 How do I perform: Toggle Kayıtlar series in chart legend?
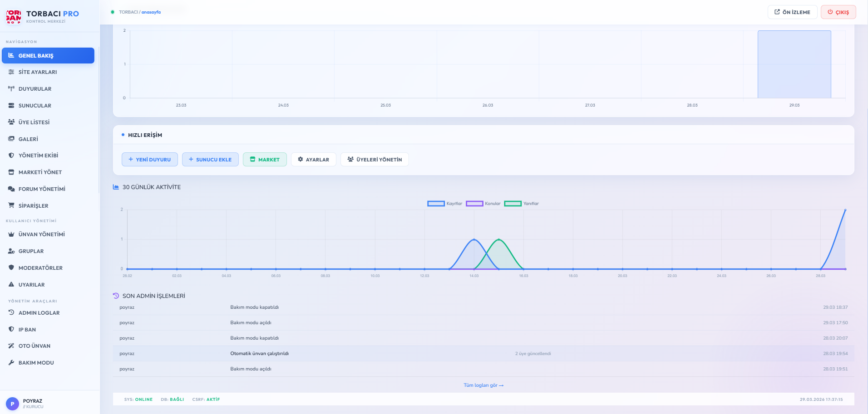[445, 204]
